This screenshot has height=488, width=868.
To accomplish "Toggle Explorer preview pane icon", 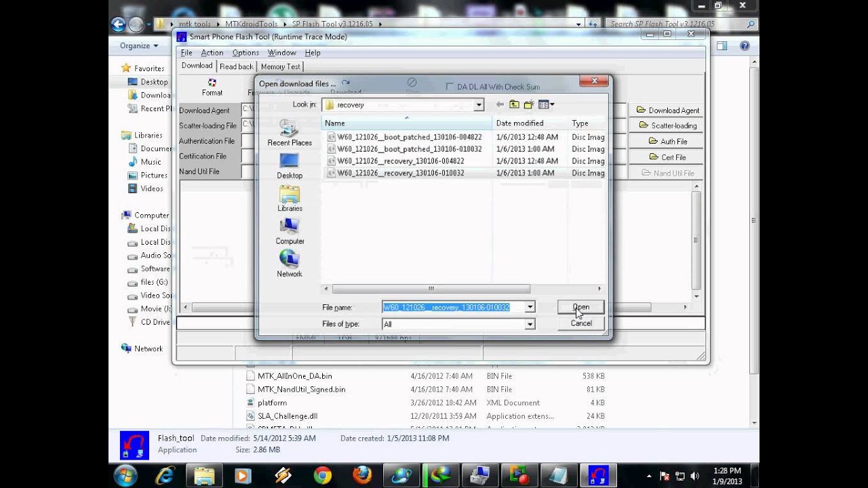I will pos(722,45).
